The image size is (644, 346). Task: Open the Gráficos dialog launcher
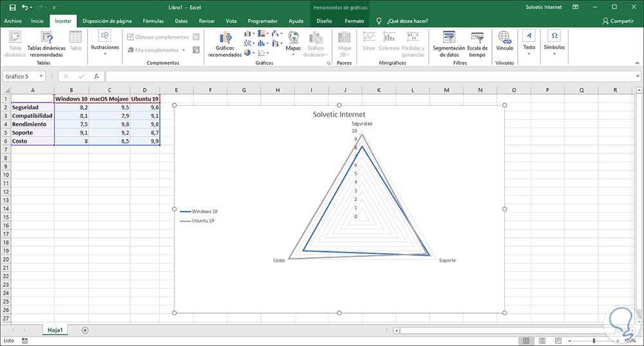(x=328, y=63)
